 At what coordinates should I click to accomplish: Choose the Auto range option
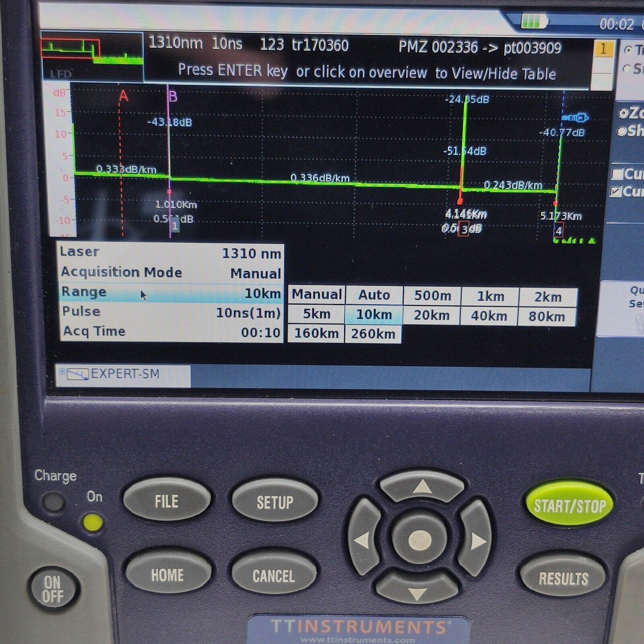click(x=374, y=295)
